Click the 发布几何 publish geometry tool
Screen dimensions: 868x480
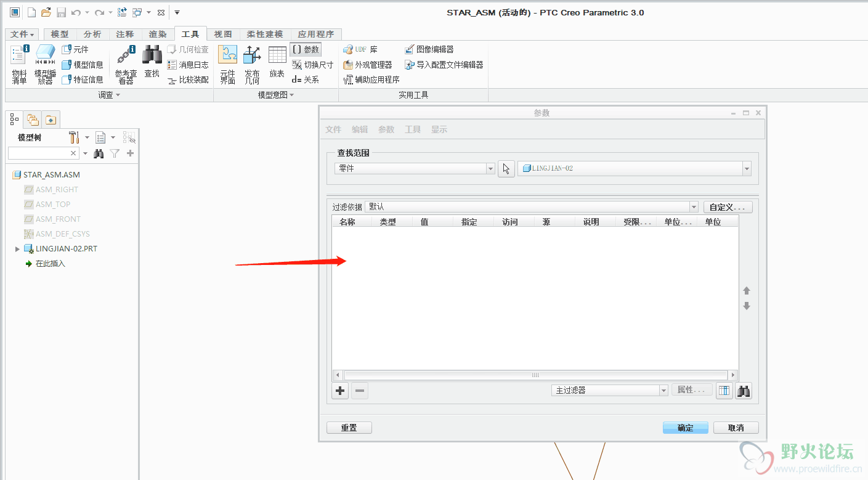pyautogui.click(x=252, y=64)
